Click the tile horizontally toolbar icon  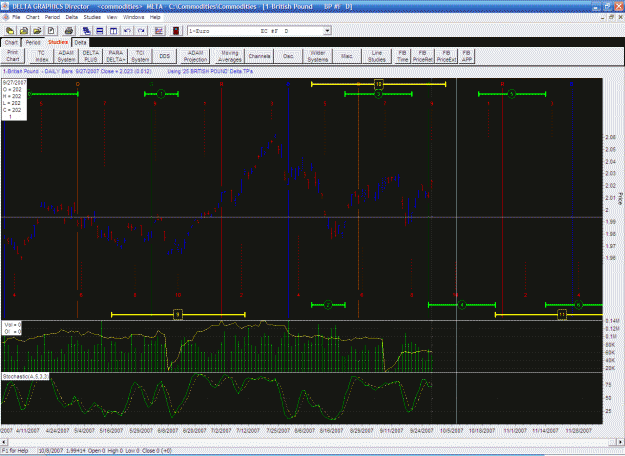100,31
